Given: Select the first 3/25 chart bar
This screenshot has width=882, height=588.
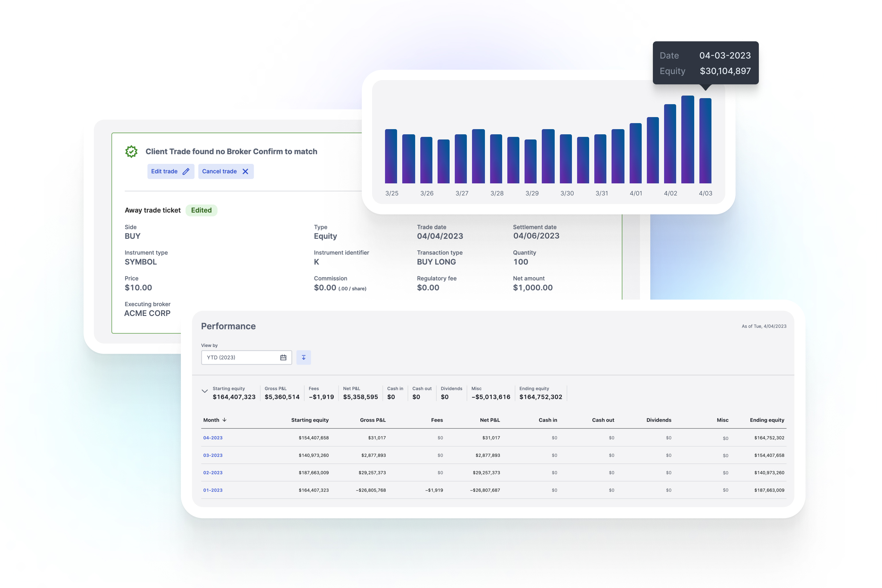Looking at the screenshot, I should (x=391, y=156).
